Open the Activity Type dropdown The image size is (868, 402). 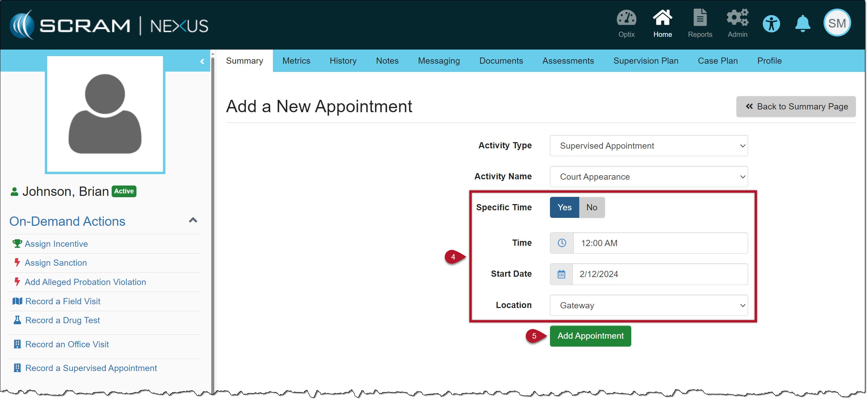click(x=648, y=146)
